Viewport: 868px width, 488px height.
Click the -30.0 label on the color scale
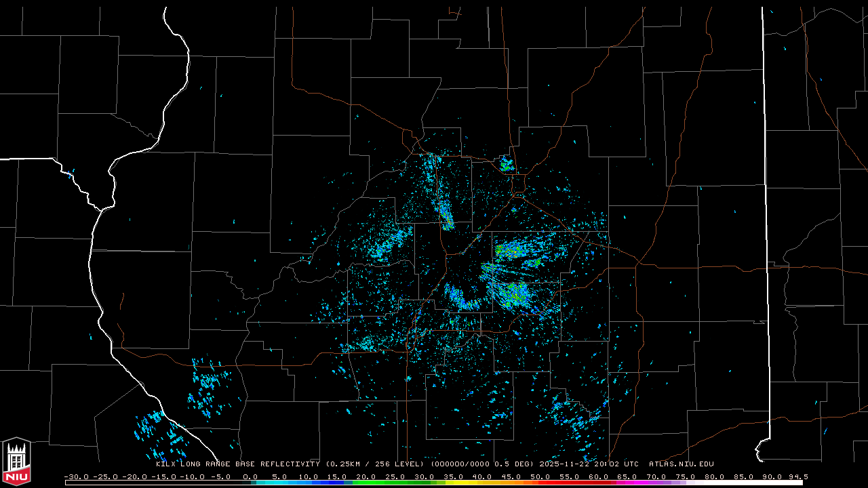76,476
